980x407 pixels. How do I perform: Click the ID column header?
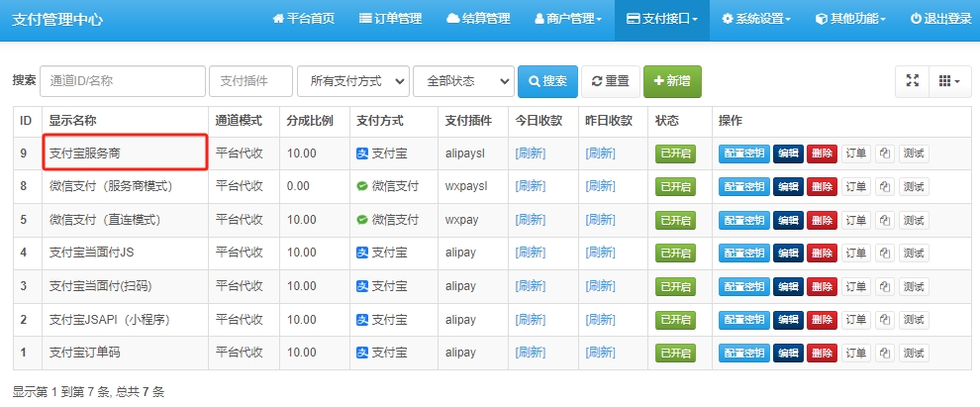click(26, 121)
